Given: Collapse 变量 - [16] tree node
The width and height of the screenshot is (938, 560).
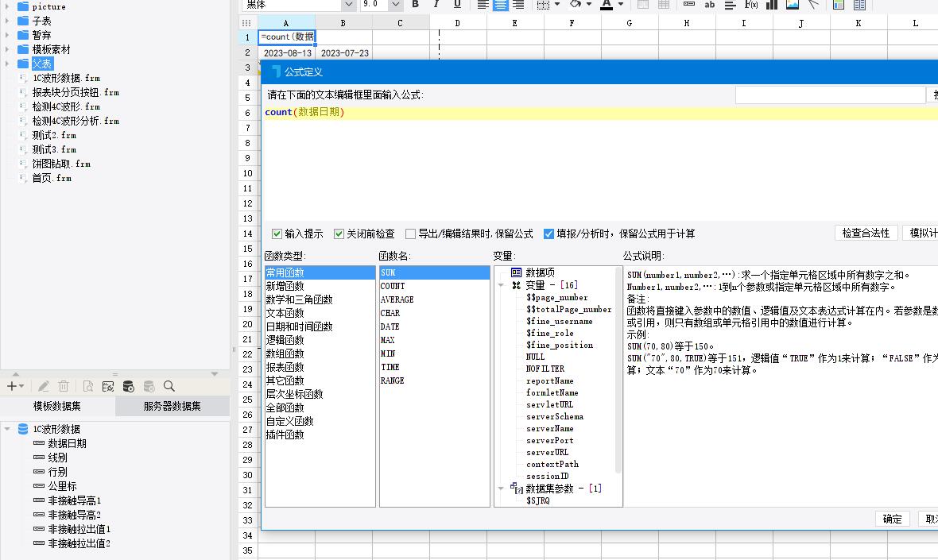Looking at the screenshot, I should tap(501, 285).
